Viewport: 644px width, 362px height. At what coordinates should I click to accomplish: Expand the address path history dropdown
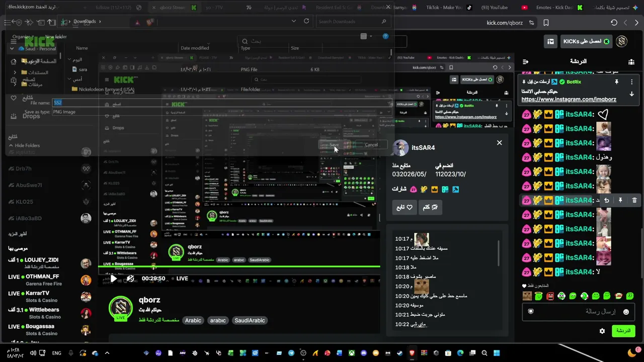(x=294, y=21)
